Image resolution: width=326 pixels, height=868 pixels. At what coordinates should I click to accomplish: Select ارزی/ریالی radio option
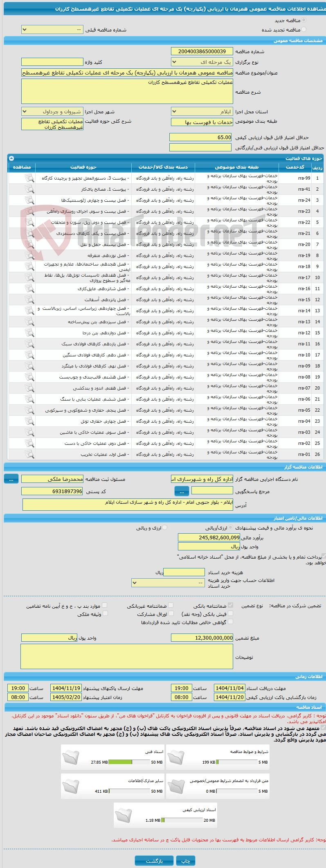click(x=231, y=528)
